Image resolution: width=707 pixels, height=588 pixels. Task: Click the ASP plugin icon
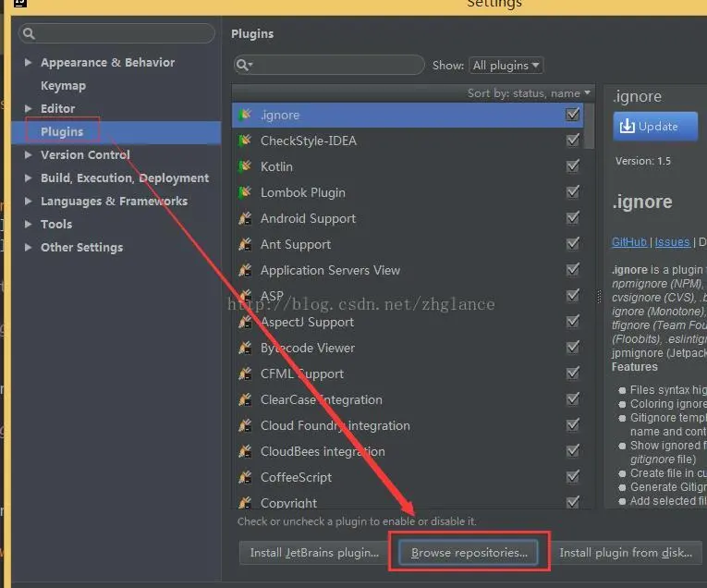click(x=245, y=296)
